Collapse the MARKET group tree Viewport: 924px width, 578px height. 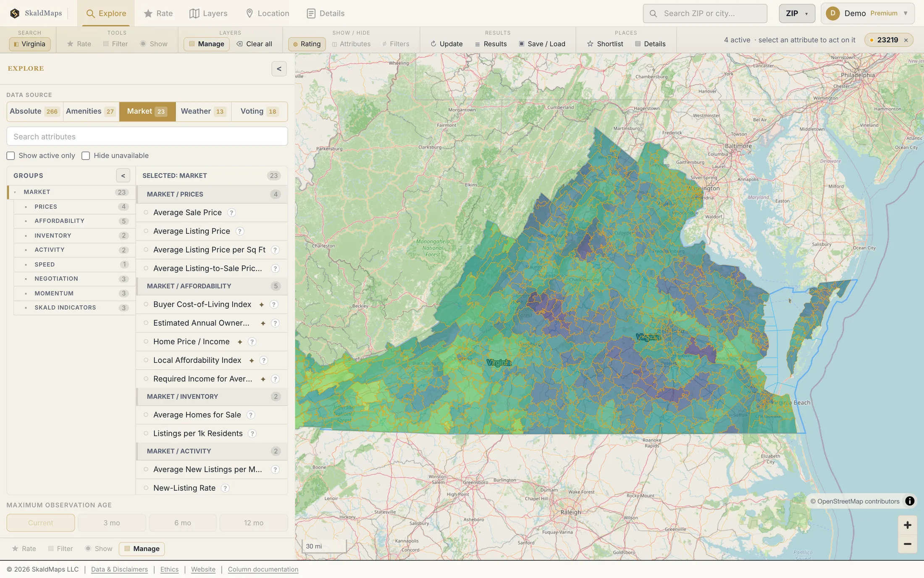[x=15, y=192]
